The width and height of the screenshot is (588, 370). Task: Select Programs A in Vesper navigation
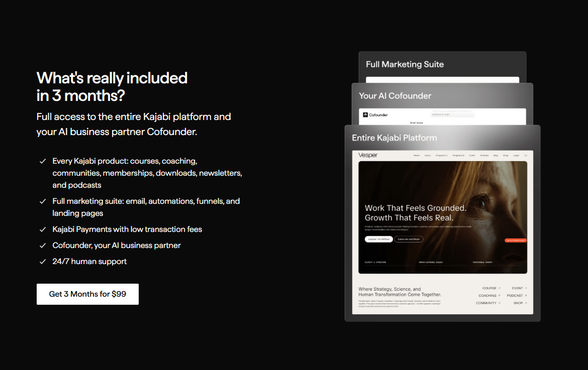441,156
